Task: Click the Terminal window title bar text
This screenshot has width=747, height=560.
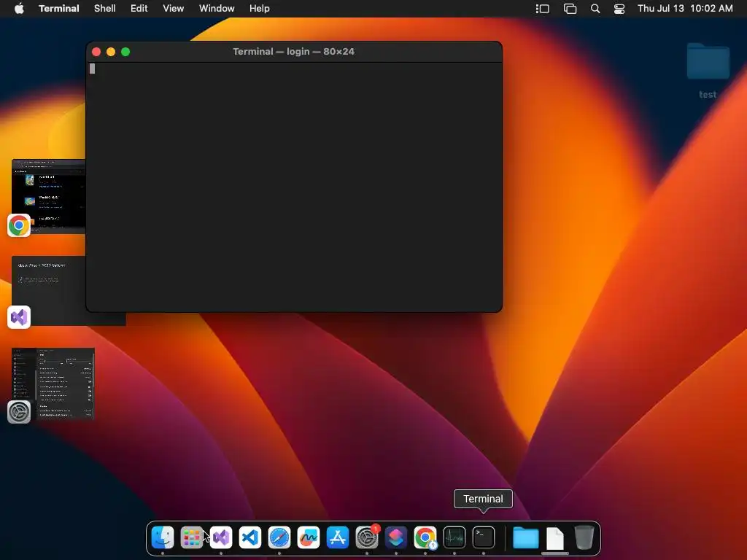Action: coord(293,52)
